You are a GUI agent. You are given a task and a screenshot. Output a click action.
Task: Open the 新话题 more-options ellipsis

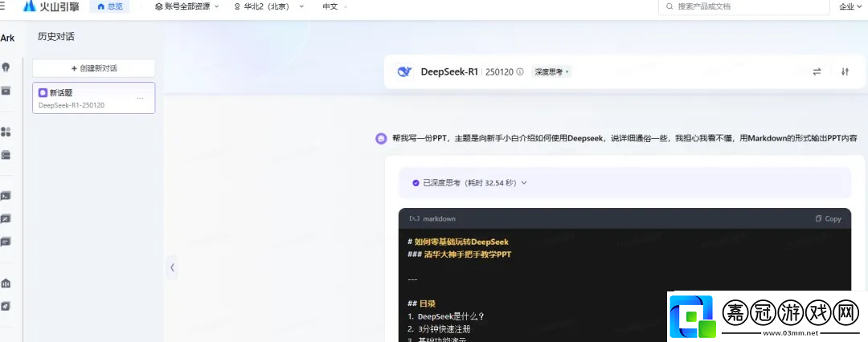140,98
